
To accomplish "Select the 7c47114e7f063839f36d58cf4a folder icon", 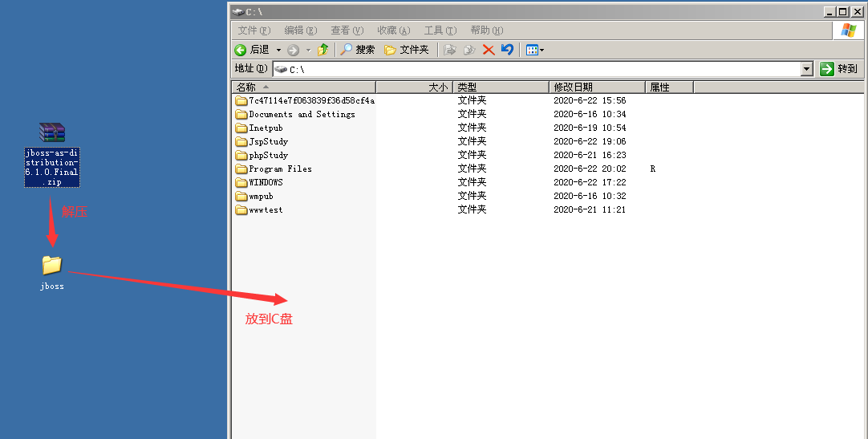I will 241,100.
